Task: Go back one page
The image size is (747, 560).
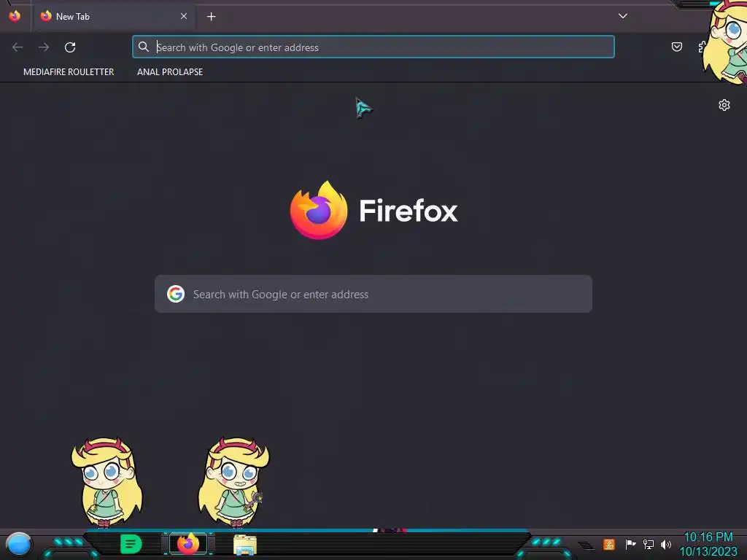Action: [x=18, y=47]
